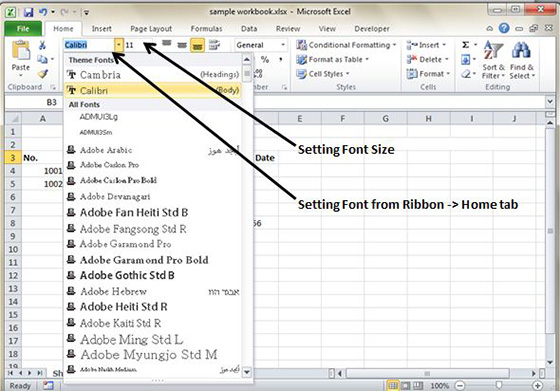The image size is (560, 391).
Task: Open Sort & Filter menu
Action: pos(493,60)
